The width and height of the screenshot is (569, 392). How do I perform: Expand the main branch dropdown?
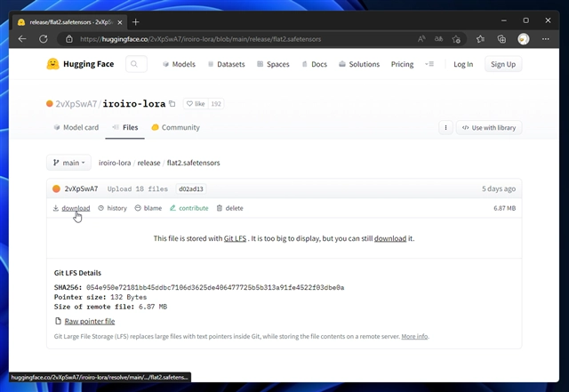69,163
